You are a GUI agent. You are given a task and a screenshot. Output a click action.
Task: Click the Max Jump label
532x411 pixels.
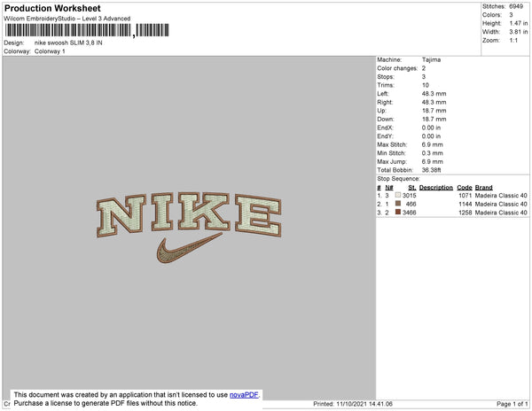392,161
